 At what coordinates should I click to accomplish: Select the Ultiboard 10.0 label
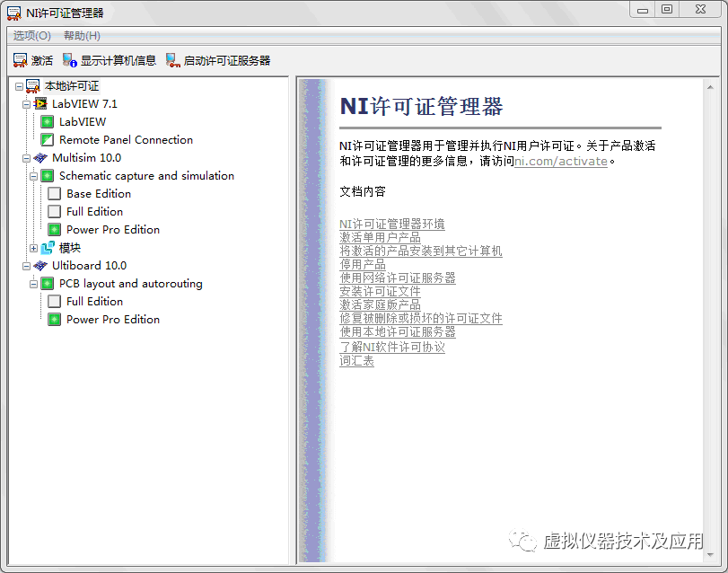[89, 266]
